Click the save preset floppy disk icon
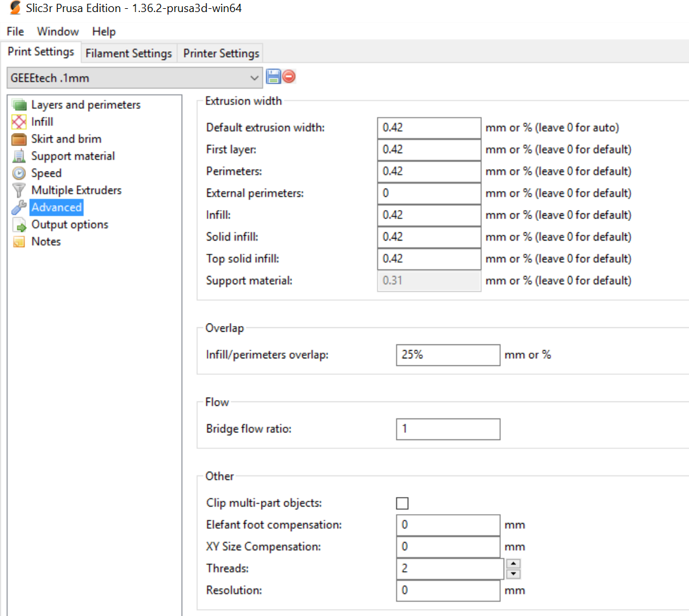The image size is (689, 616). click(x=274, y=77)
